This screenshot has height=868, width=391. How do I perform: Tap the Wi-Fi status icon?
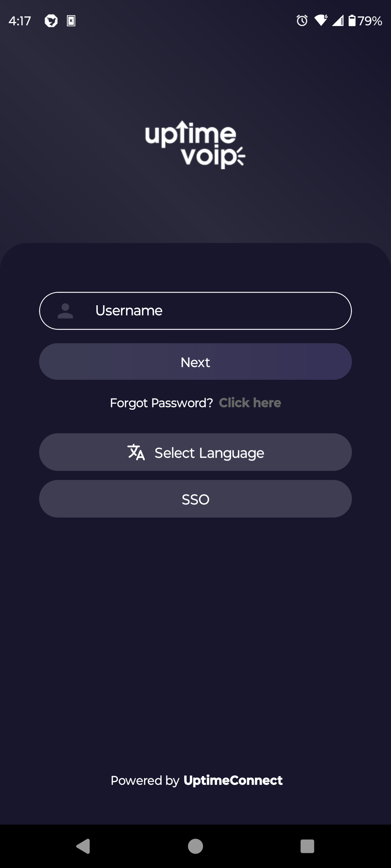(x=321, y=21)
